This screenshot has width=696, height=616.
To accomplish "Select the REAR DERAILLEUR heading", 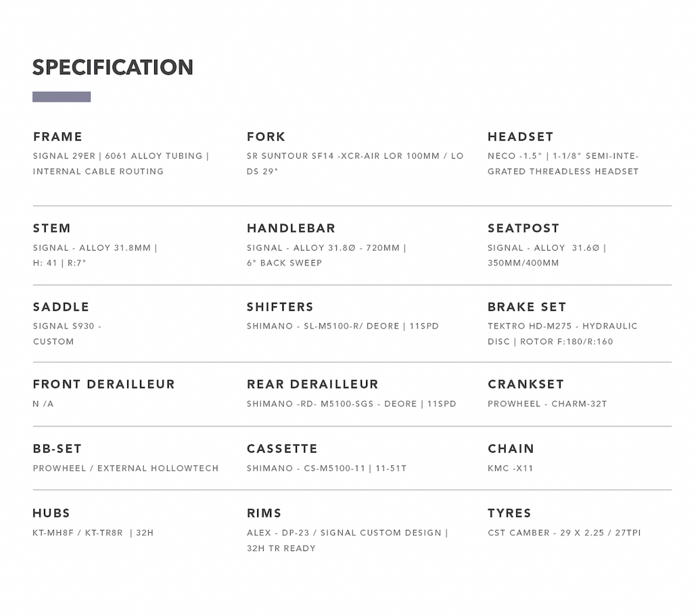I will point(313,384).
